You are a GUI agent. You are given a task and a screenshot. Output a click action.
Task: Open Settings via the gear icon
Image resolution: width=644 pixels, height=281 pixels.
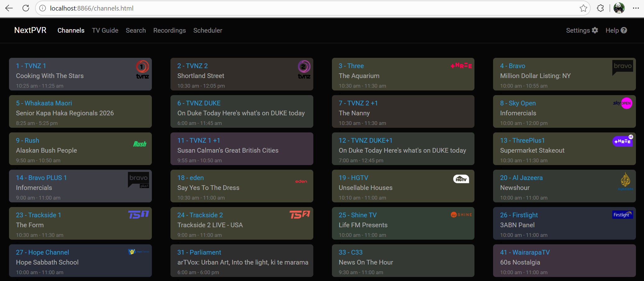(595, 30)
